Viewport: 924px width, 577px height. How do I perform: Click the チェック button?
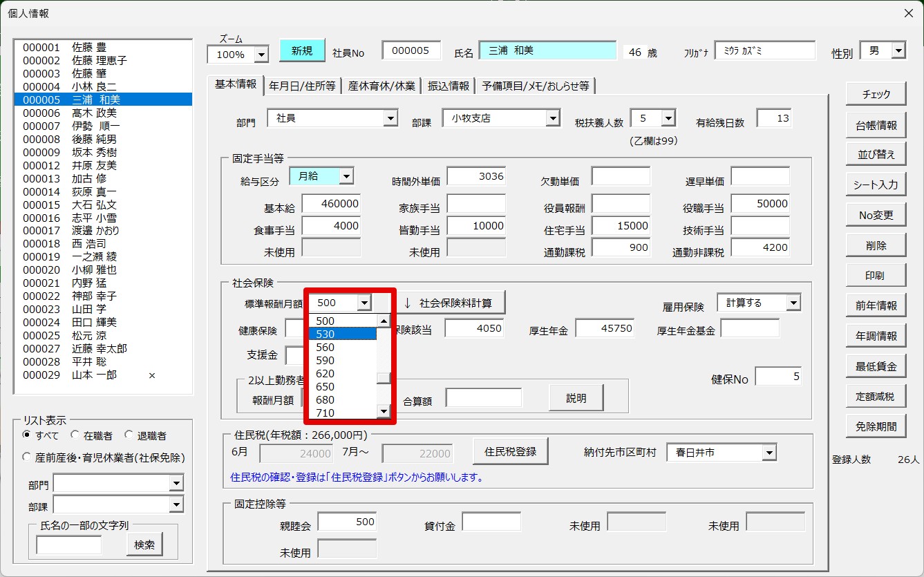[x=876, y=95]
